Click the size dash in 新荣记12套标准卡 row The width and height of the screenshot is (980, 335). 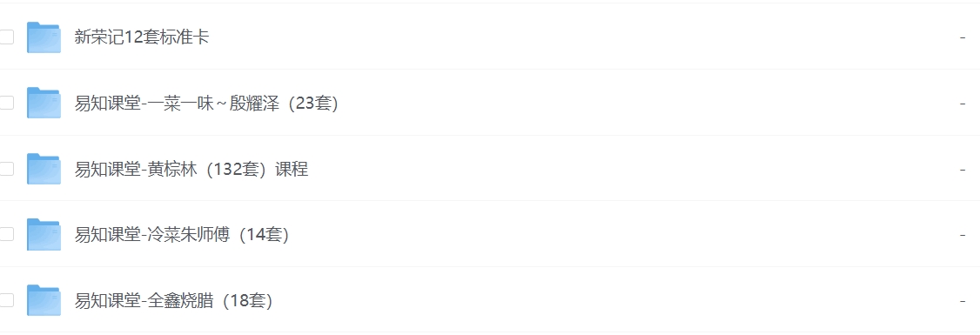click(963, 37)
